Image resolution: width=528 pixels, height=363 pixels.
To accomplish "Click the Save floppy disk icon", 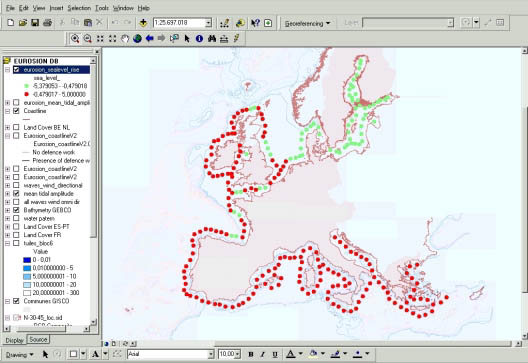I will click(35, 23).
